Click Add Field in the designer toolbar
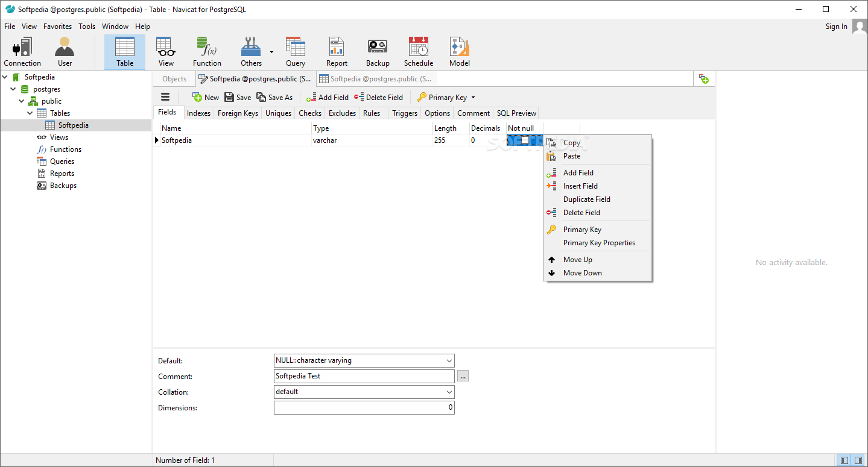Screen dimensions: 868x467 click(327, 97)
